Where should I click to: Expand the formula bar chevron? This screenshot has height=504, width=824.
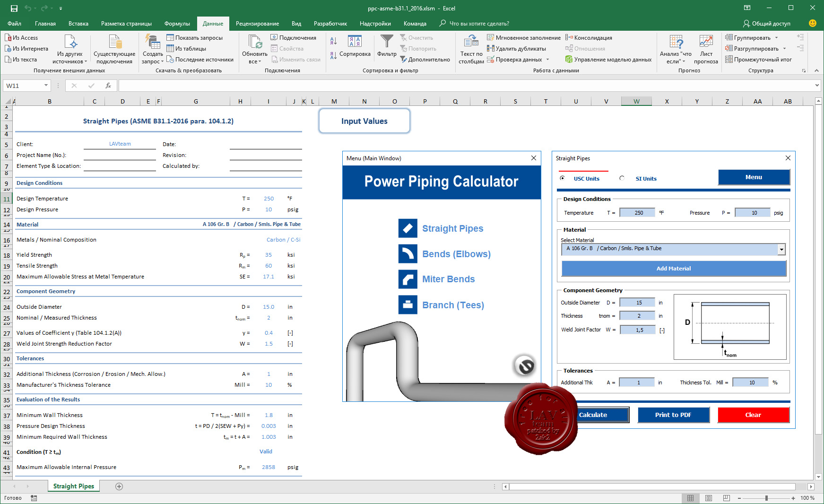pyautogui.click(x=817, y=86)
